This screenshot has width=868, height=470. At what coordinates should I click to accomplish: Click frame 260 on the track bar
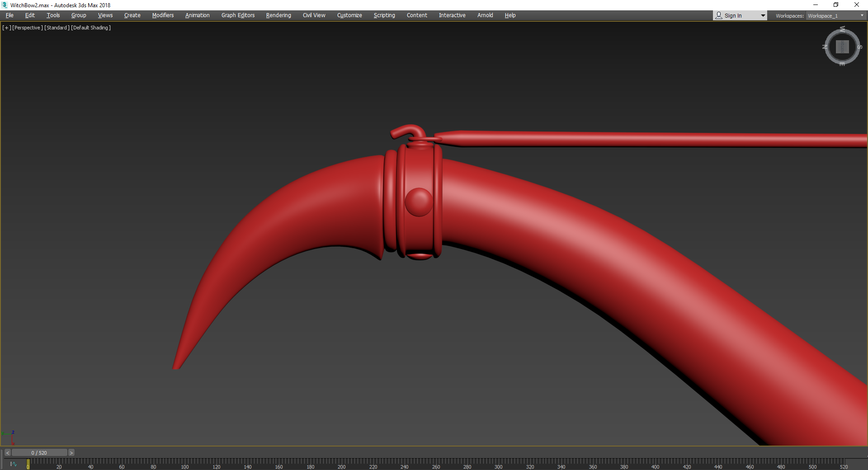tap(436, 464)
